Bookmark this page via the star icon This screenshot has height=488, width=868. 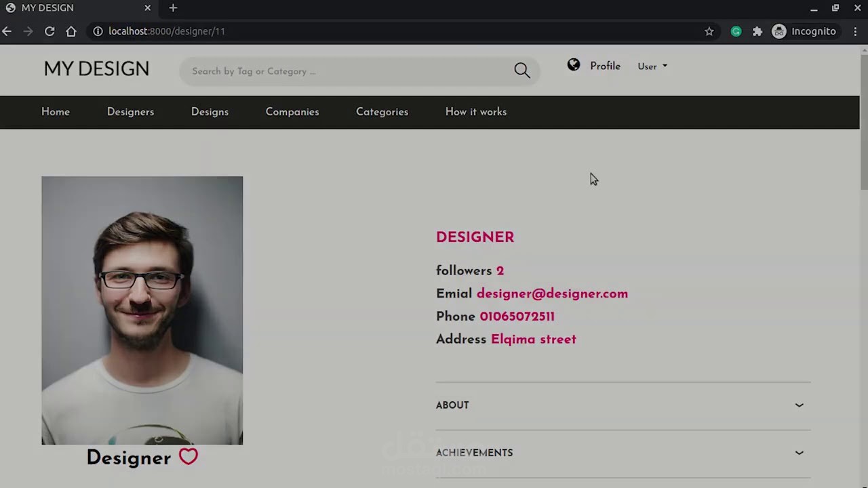(709, 31)
